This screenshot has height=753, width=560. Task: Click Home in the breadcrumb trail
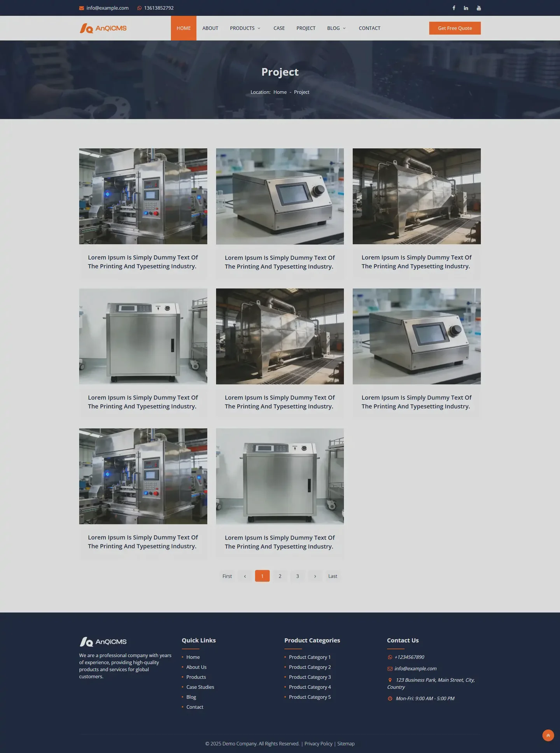[280, 92]
